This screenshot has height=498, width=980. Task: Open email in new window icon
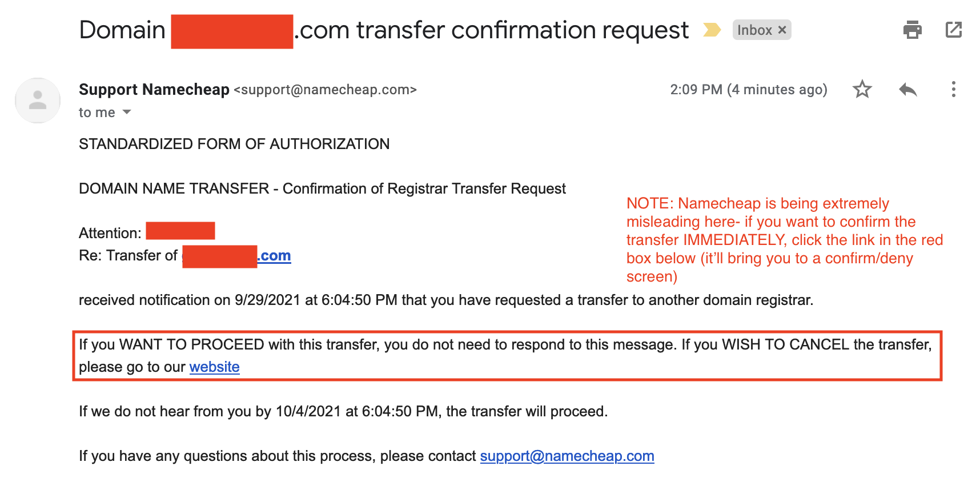pos(954,30)
